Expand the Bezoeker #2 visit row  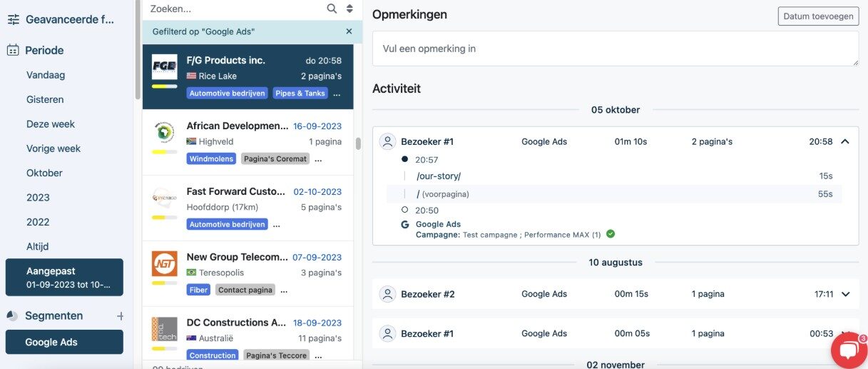(846, 294)
